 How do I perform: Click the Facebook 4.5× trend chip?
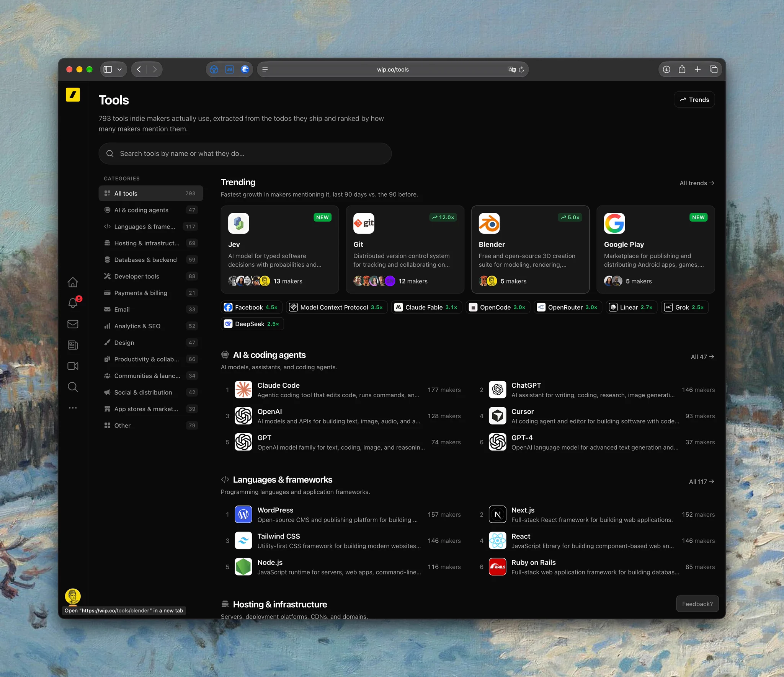click(252, 307)
